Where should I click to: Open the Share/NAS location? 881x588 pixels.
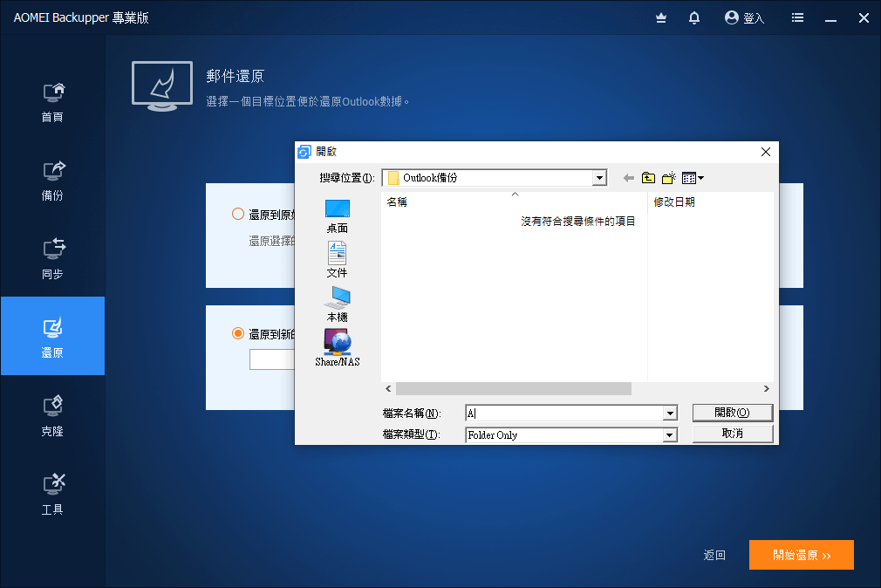337,348
